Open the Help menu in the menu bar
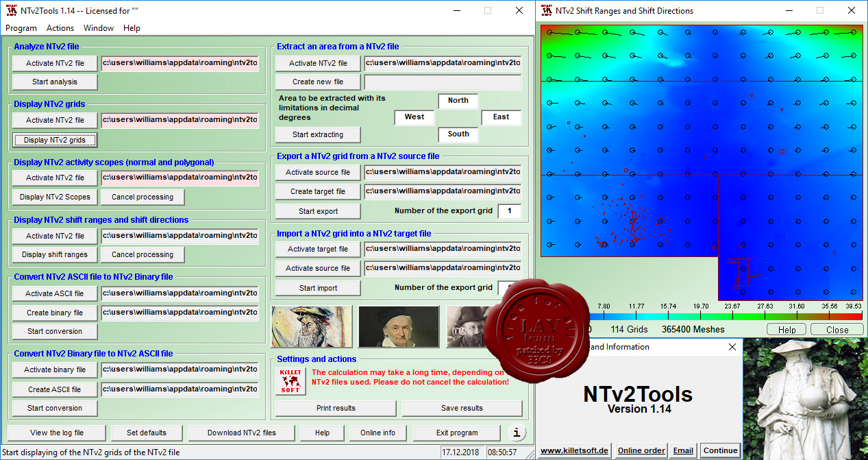 coord(132,28)
